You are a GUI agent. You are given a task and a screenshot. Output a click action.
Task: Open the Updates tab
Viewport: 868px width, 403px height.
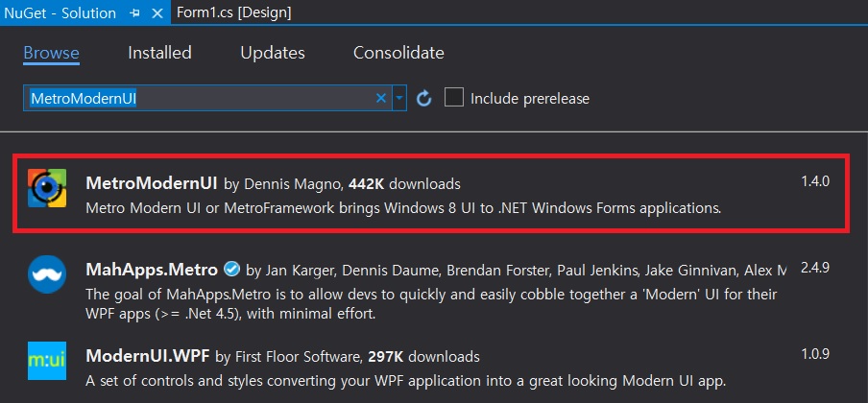click(x=273, y=53)
